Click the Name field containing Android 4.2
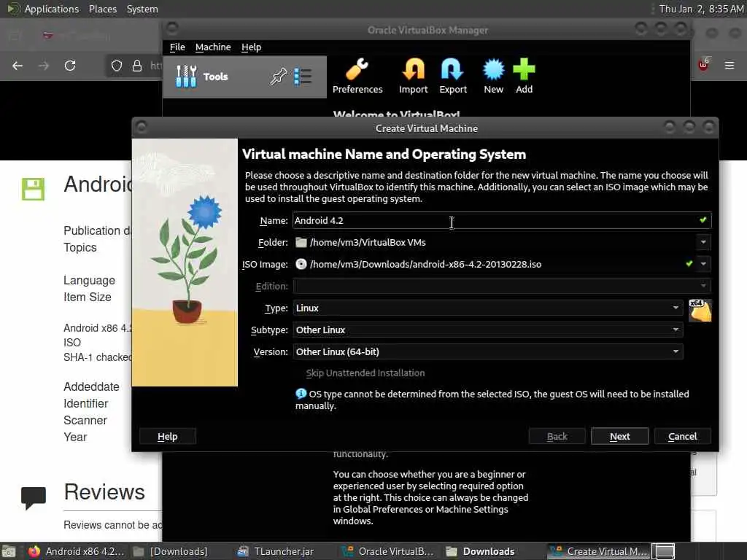This screenshot has height=560, width=747. pyautogui.click(x=502, y=220)
